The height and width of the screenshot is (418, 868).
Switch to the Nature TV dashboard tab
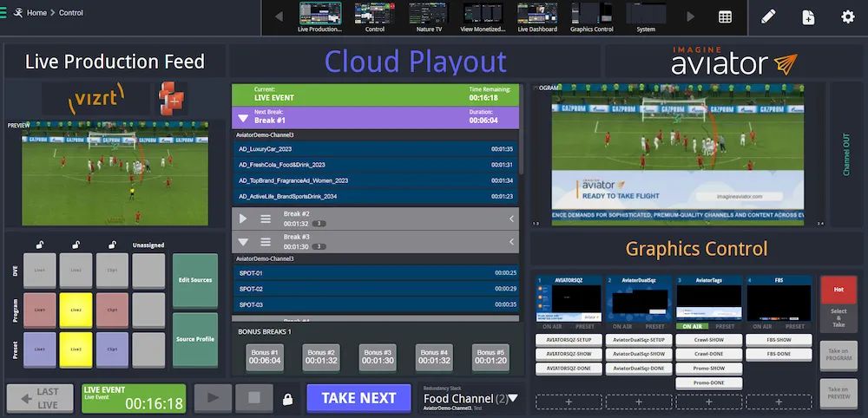click(429, 17)
